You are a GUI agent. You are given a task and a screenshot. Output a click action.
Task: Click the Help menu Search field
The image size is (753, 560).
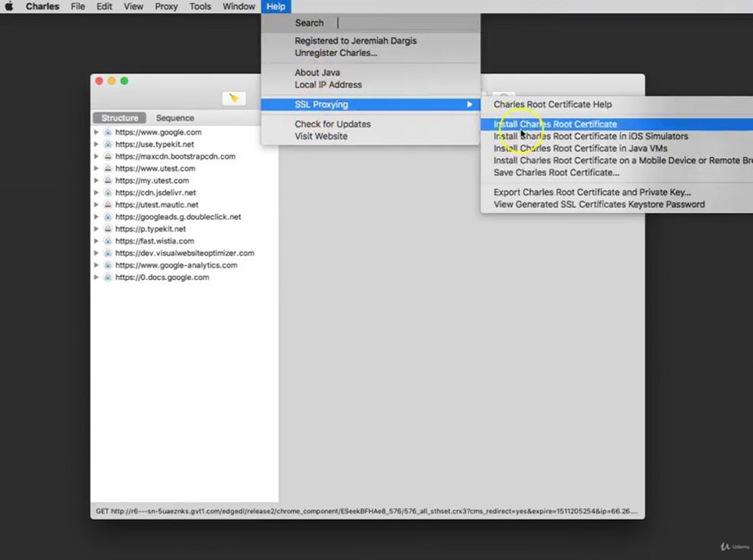click(x=408, y=23)
